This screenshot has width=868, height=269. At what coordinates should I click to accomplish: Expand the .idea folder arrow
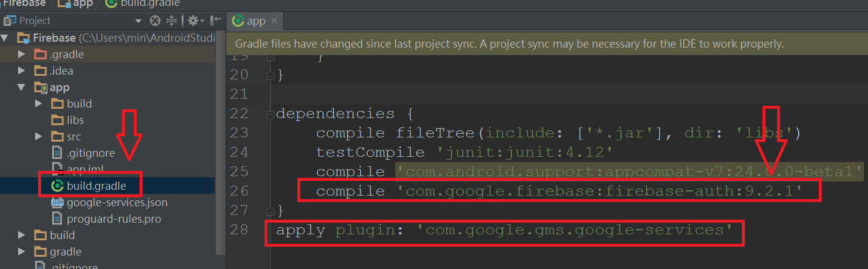(x=22, y=71)
